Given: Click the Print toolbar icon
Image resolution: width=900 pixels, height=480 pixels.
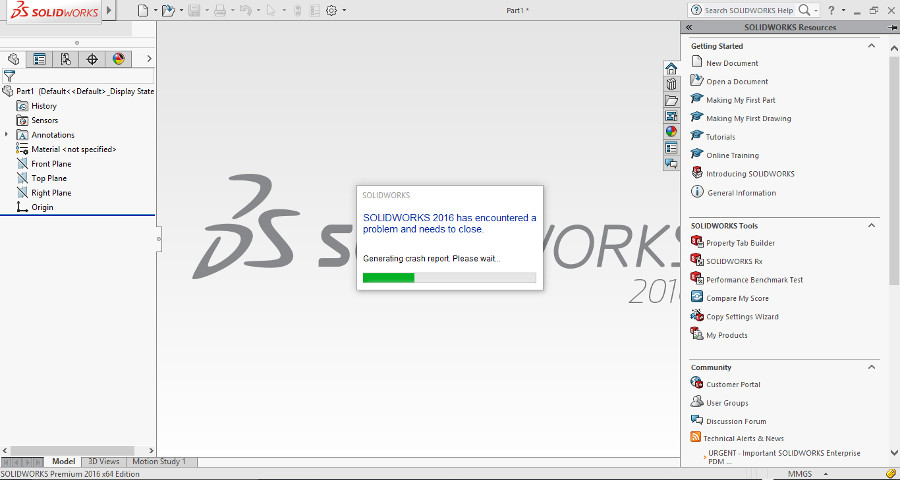Looking at the screenshot, I should pyautogui.click(x=220, y=10).
